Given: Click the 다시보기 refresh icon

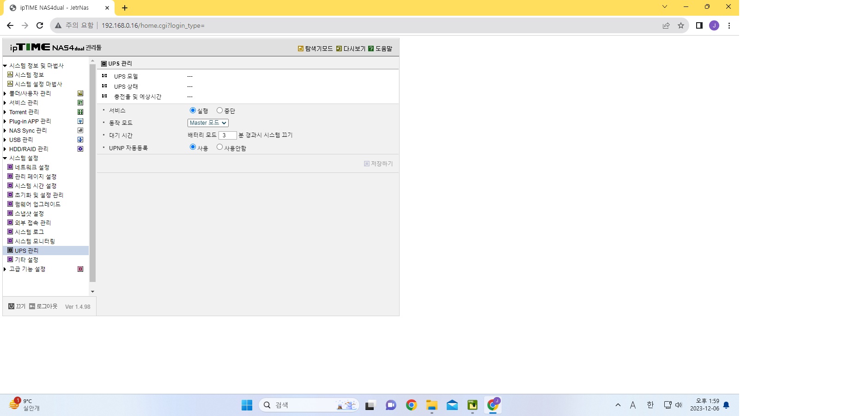Looking at the screenshot, I should coord(339,49).
